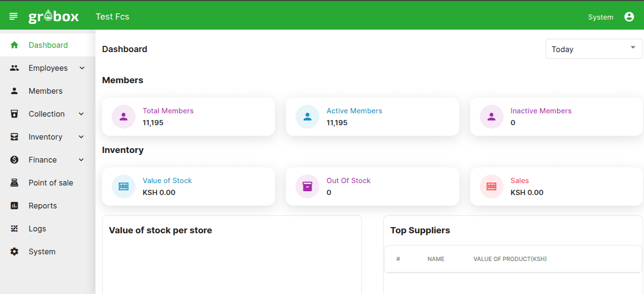The height and width of the screenshot is (294, 644).
Task: Expand the Finance menu
Action: (82, 160)
